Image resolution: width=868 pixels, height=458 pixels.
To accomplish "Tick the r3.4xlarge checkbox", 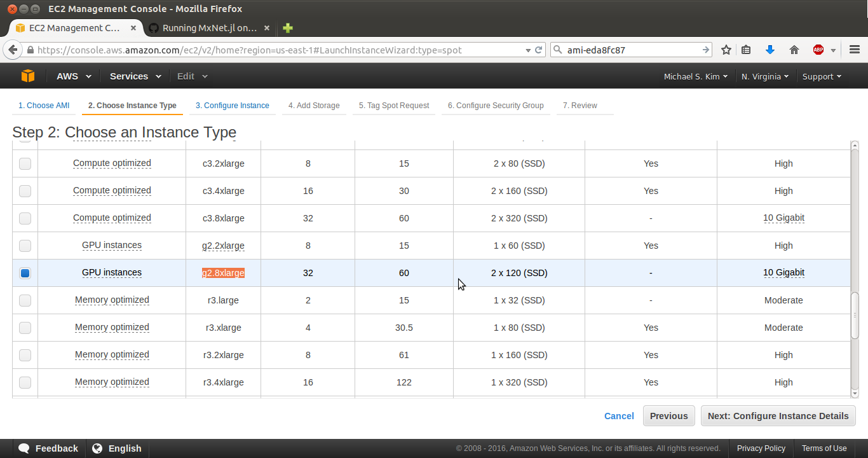I will click(x=25, y=382).
